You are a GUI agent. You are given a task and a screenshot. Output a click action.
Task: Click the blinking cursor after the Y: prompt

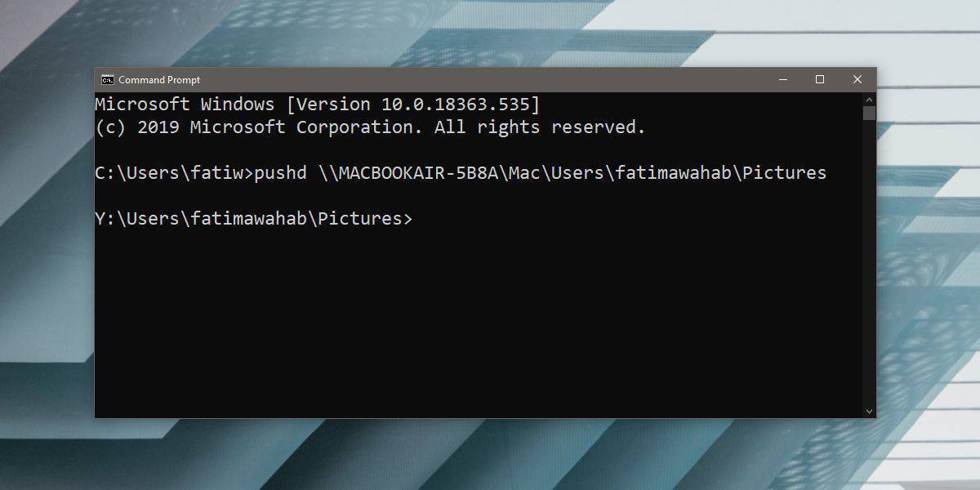tap(421, 217)
